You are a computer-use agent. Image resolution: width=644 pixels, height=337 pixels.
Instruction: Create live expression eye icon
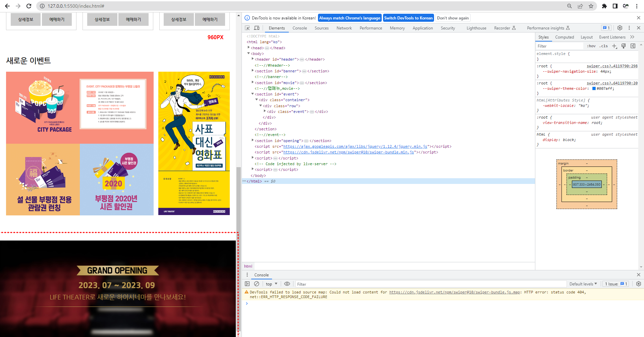tap(287, 284)
